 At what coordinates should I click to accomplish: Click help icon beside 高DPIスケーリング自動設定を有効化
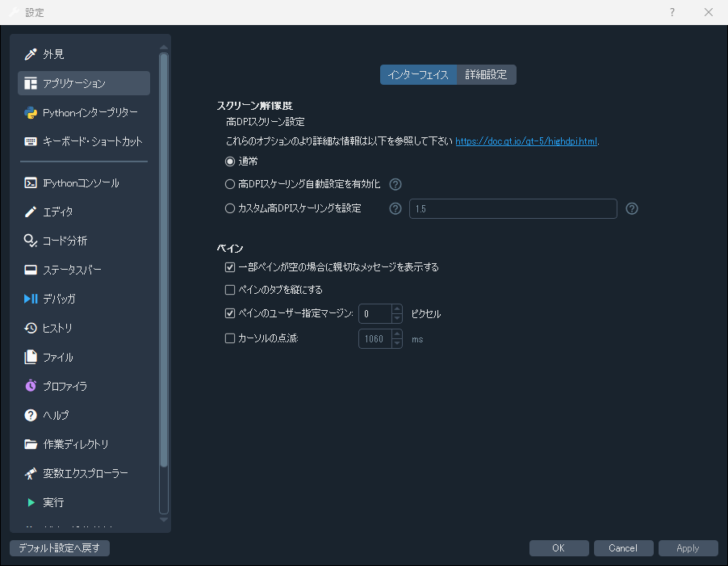[x=395, y=184]
